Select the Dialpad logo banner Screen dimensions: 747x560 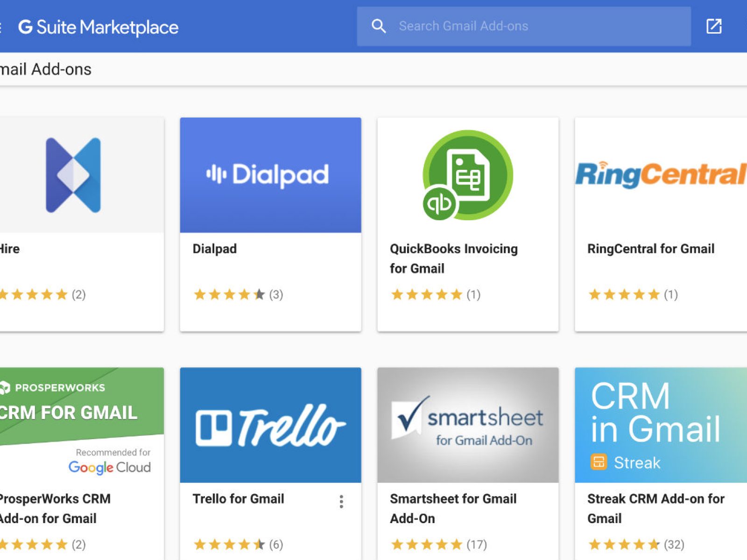270,175
